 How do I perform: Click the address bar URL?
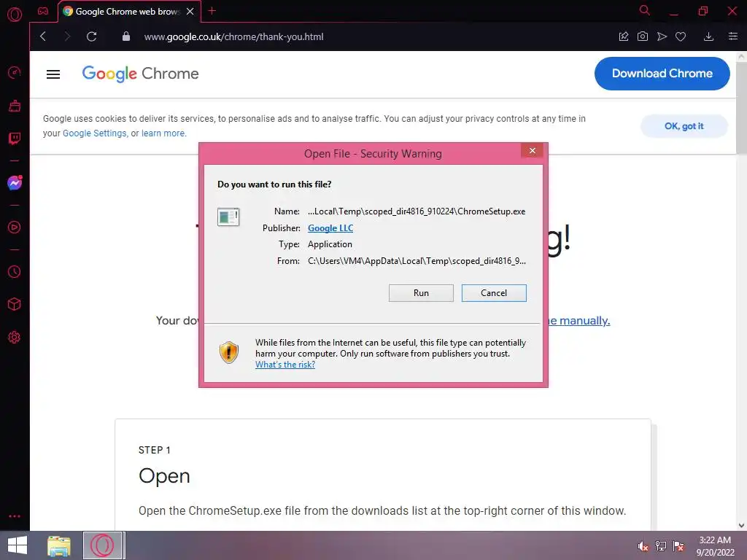(233, 36)
